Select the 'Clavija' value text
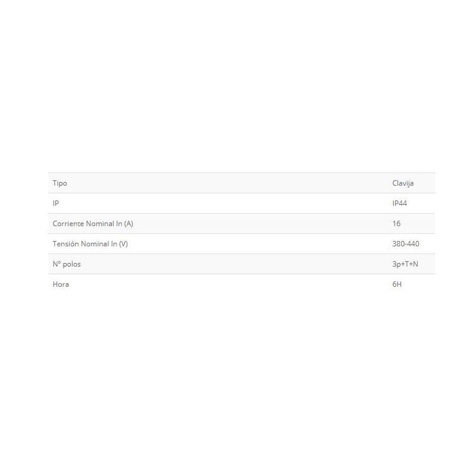The width and height of the screenshot is (476, 476). click(403, 183)
